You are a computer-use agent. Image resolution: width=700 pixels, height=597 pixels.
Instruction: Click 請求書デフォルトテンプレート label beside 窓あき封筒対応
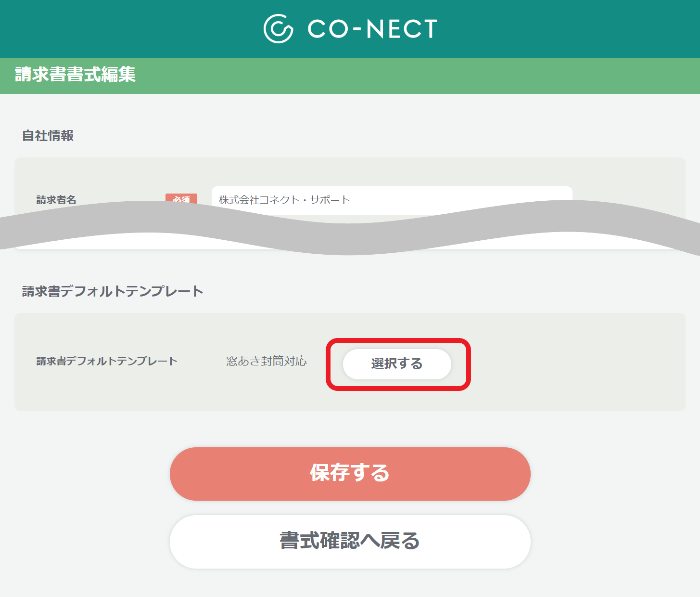[107, 361]
